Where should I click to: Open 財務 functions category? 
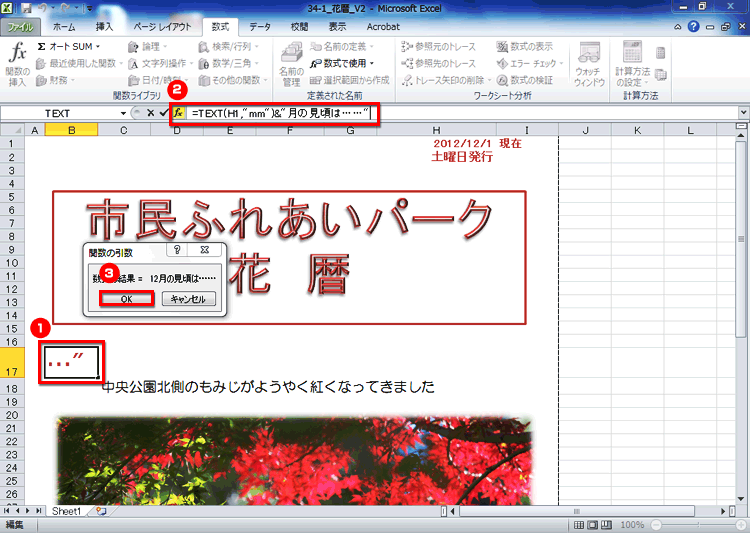55,80
